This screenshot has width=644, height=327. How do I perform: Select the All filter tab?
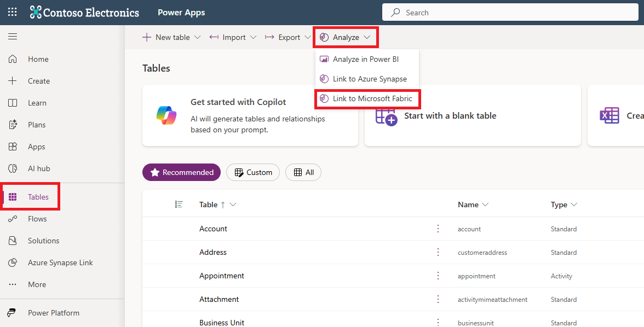303,172
